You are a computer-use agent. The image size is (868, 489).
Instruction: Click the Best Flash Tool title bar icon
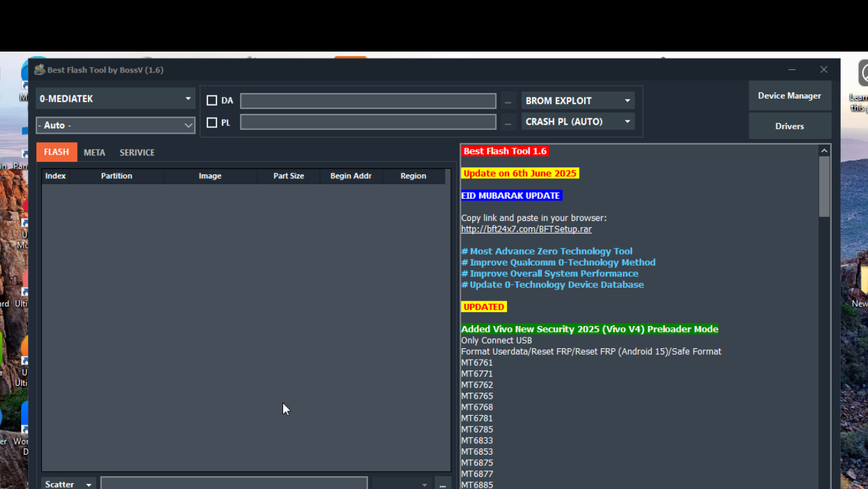pos(39,70)
